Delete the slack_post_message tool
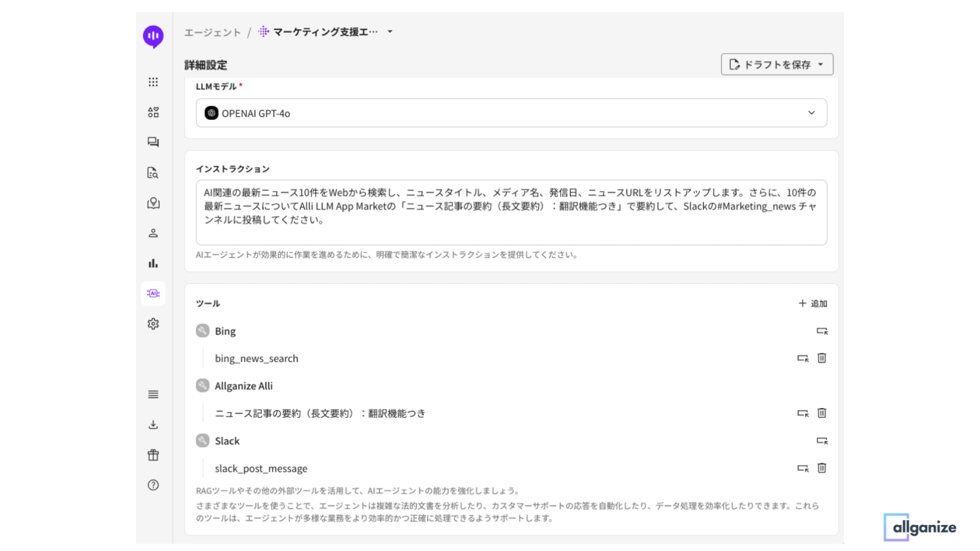Image resolution: width=980 pixels, height=551 pixels. click(822, 468)
